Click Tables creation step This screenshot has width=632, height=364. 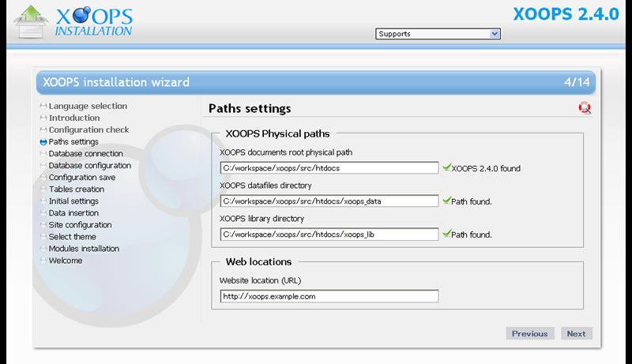(76, 190)
